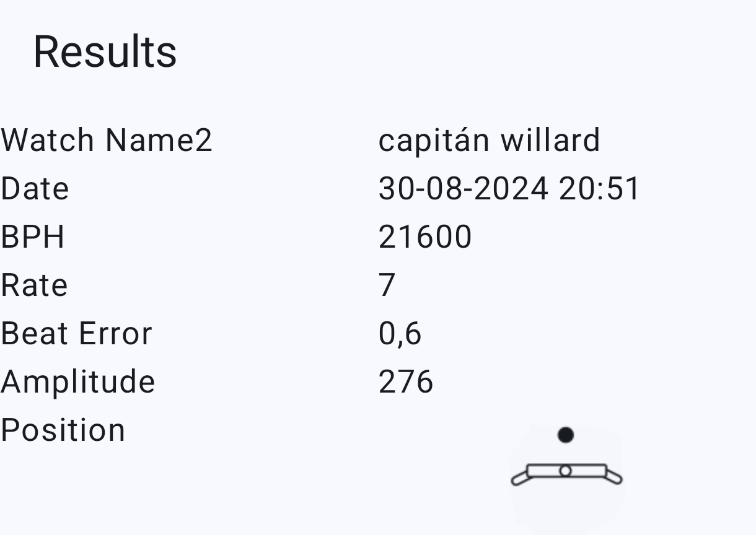Select the Results heading

(x=105, y=51)
